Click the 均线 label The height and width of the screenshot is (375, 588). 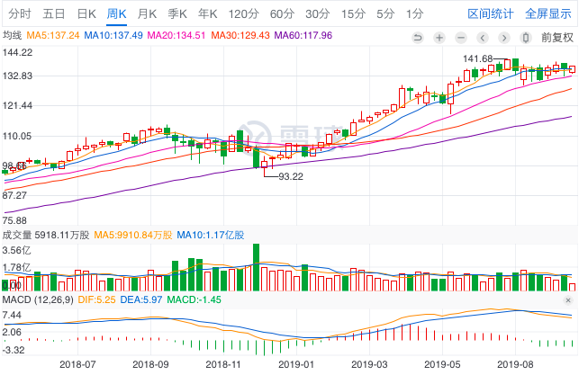click(12, 36)
